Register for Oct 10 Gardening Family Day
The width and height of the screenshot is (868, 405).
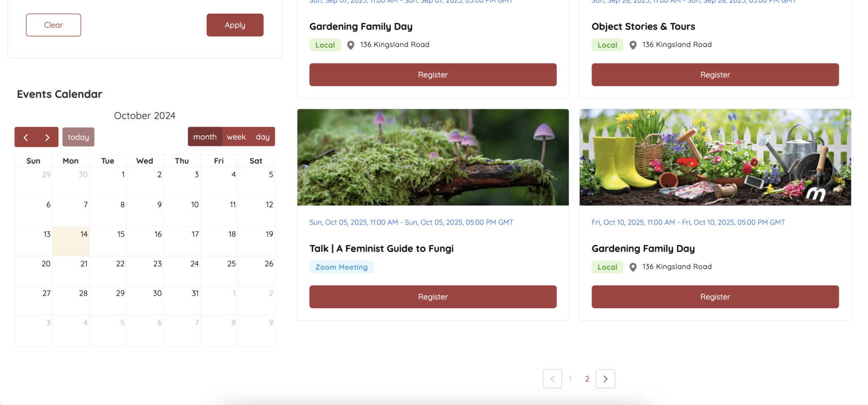pos(715,297)
